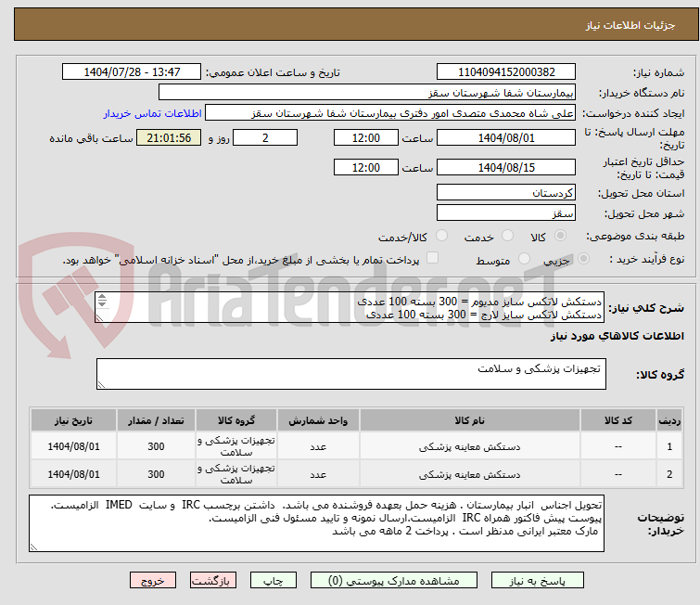Click the گروه کالا table column header
The image size is (700, 605).
point(236,420)
